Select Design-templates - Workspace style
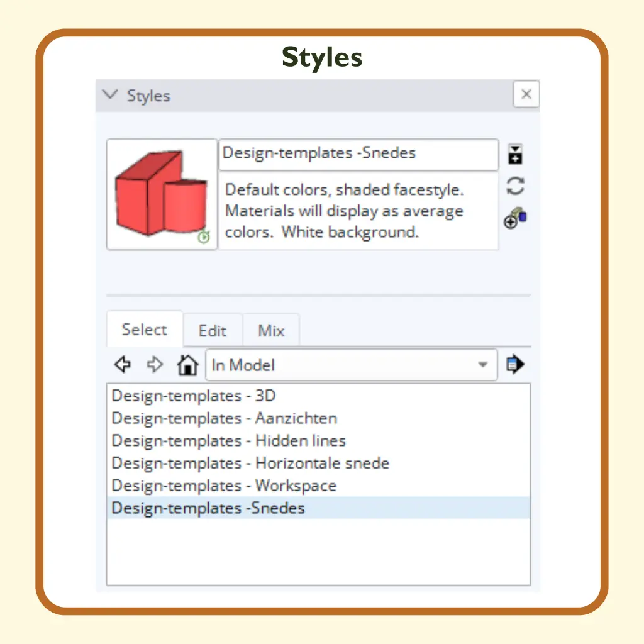644x644 pixels. [318, 486]
